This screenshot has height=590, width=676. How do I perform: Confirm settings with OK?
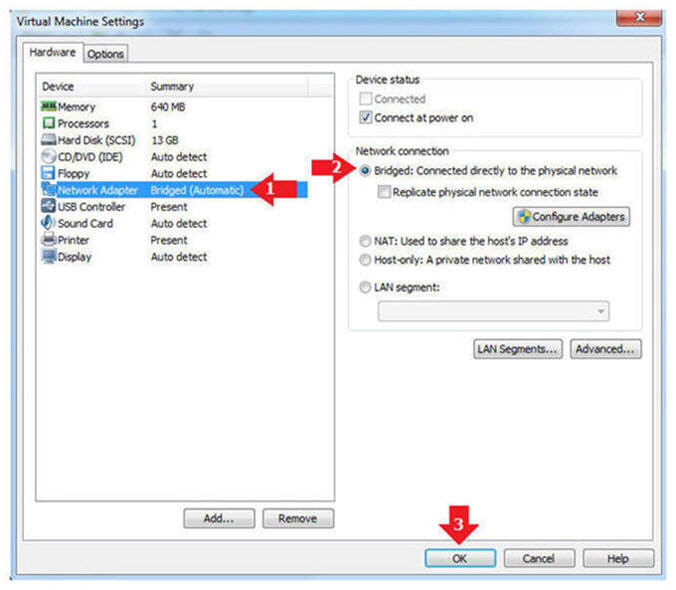point(460,559)
